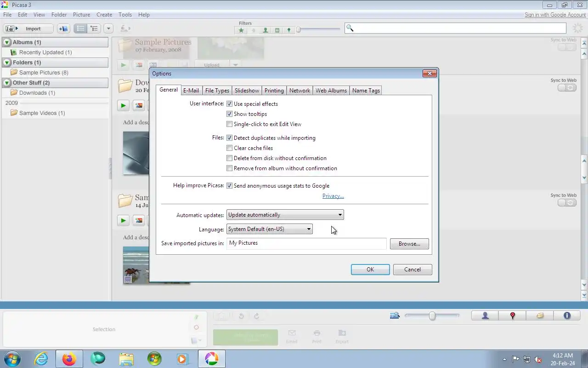Select Downloads (1) folder in sidebar

tap(37, 93)
